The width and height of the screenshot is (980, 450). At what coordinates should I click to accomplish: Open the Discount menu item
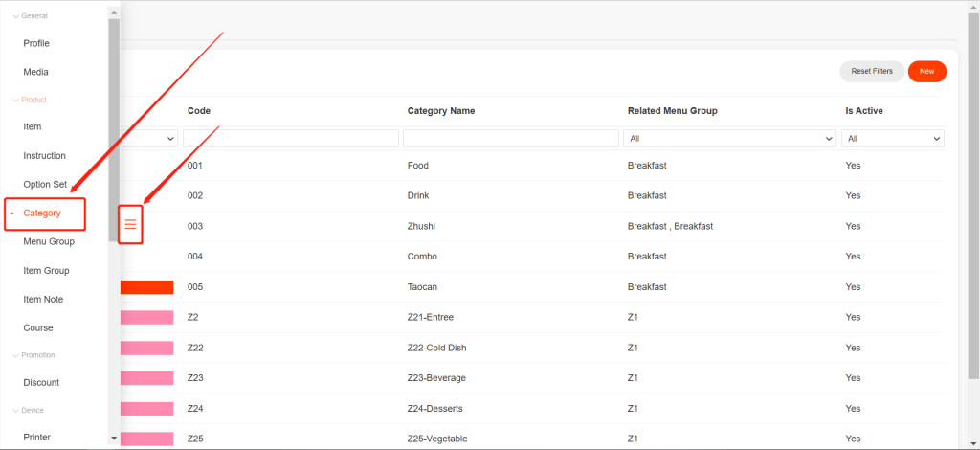click(x=41, y=382)
